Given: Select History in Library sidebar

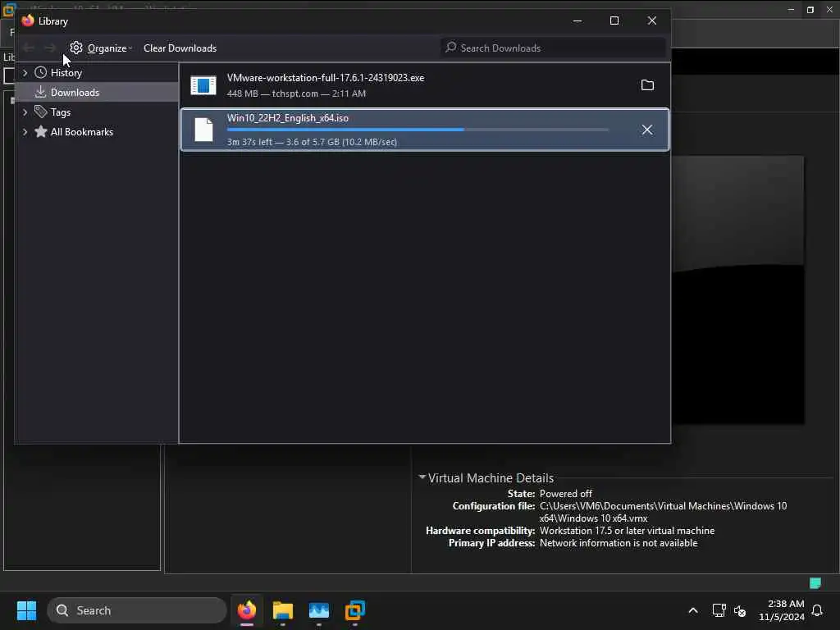Looking at the screenshot, I should pyautogui.click(x=66, y=73).
